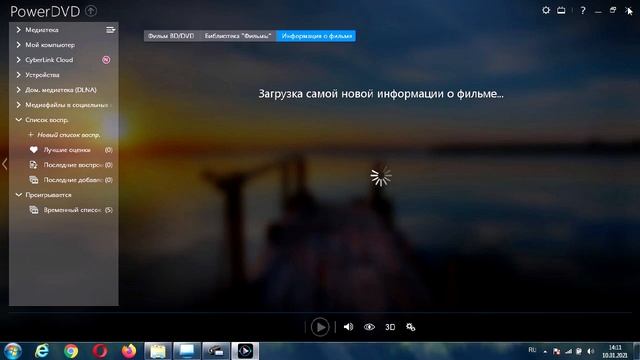Expand the Медиатека tree node
The width and height of the screenshot is (640, 360).
point(18,30)
